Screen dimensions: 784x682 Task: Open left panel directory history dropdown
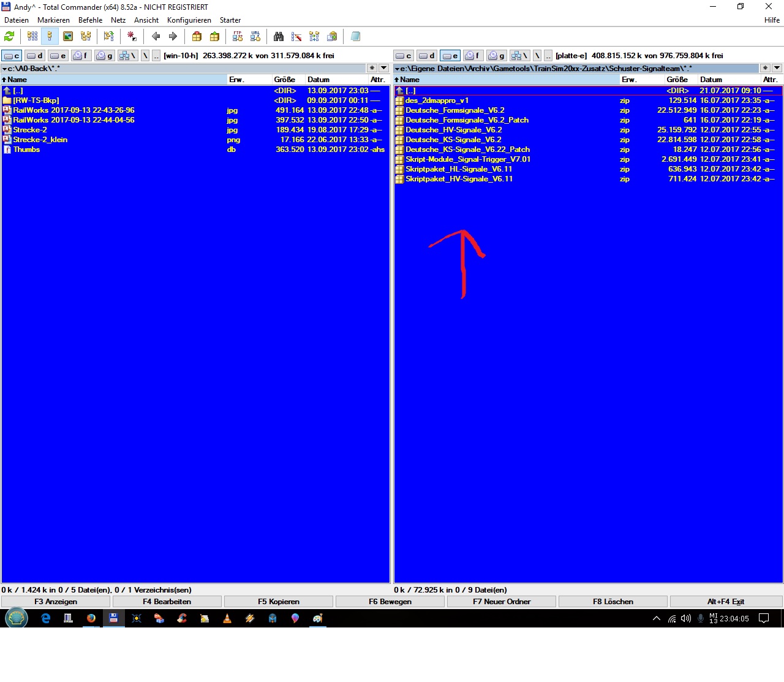coord(384,68)
